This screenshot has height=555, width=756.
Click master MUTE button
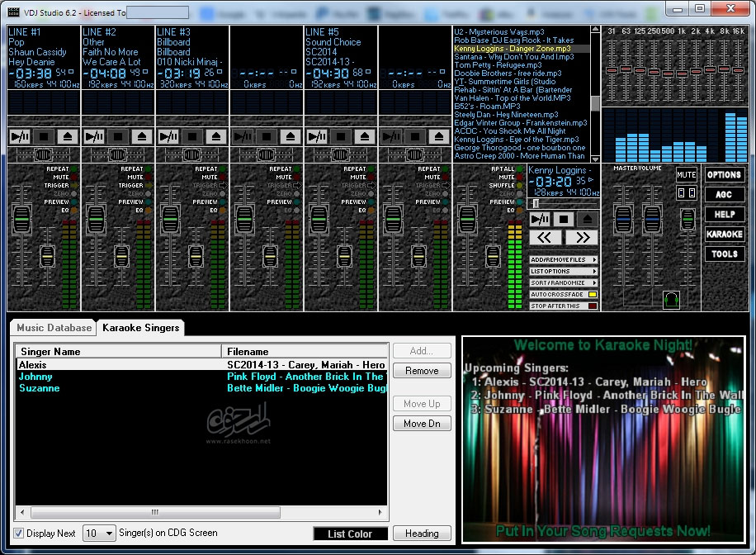[686, 175]
